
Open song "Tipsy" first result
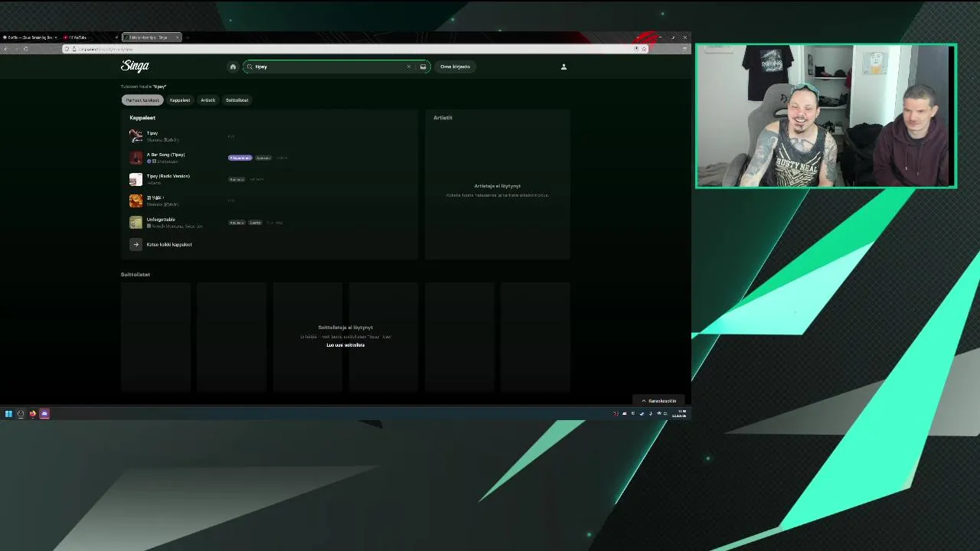click(x=152, y=133)
